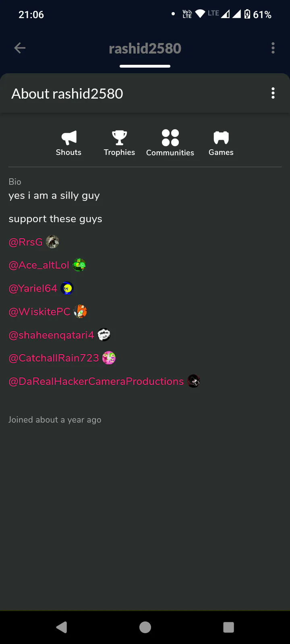Tap the Android recent apps square button
The image size is (290, 644).
pyautogui.click(x=228, y=627)
